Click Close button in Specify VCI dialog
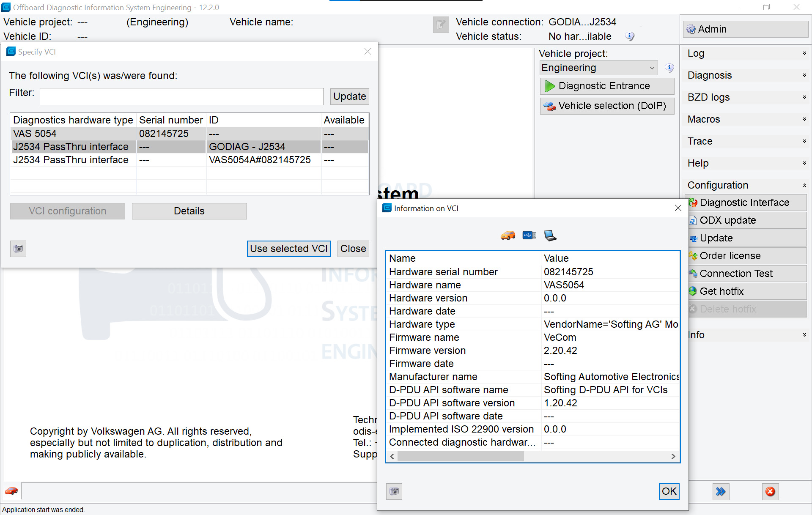 [x=353, y=249]
